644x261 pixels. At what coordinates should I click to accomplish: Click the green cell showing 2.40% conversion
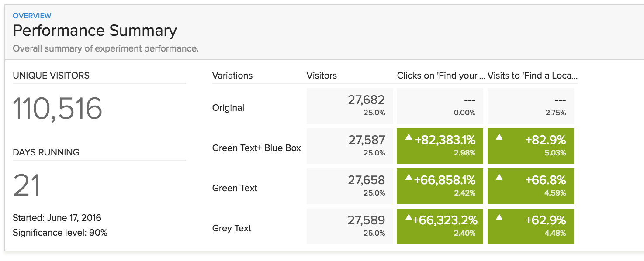(440, 227)
